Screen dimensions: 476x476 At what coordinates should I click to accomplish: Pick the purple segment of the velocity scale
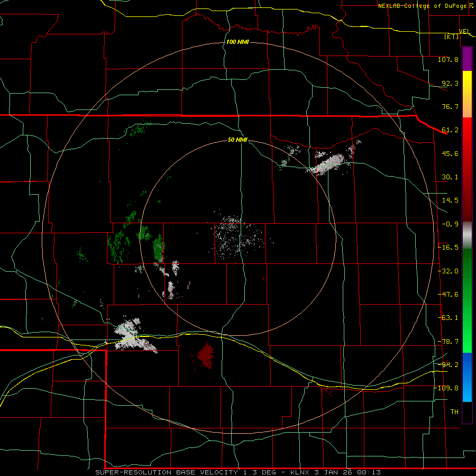(467, 59)
